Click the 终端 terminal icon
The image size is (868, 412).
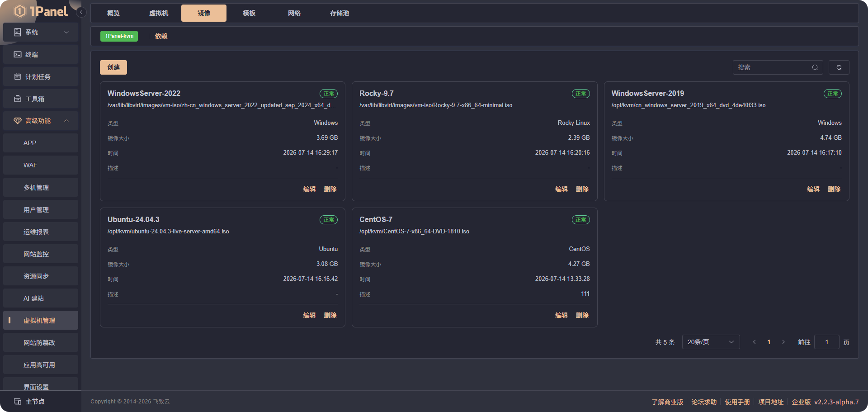[18, 54]
